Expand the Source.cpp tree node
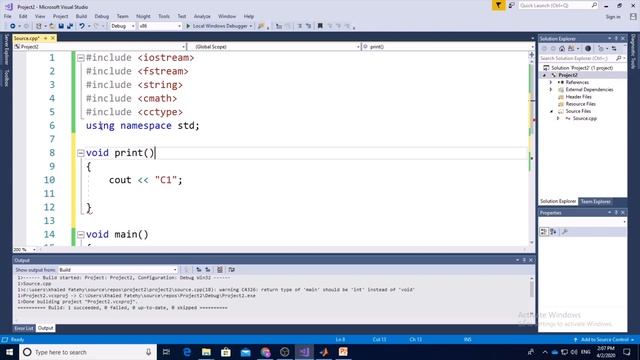Screen dimensions: 640x360 click(x=558, y=118)
